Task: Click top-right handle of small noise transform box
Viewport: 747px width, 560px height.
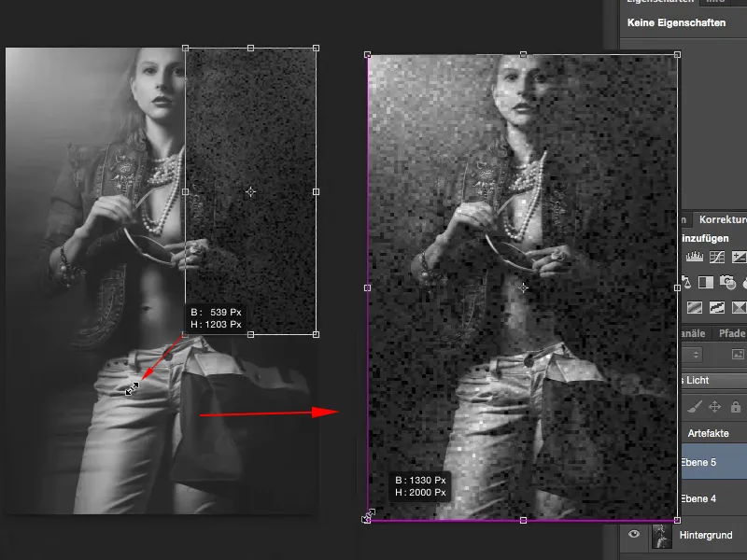Action: point(316,49)
